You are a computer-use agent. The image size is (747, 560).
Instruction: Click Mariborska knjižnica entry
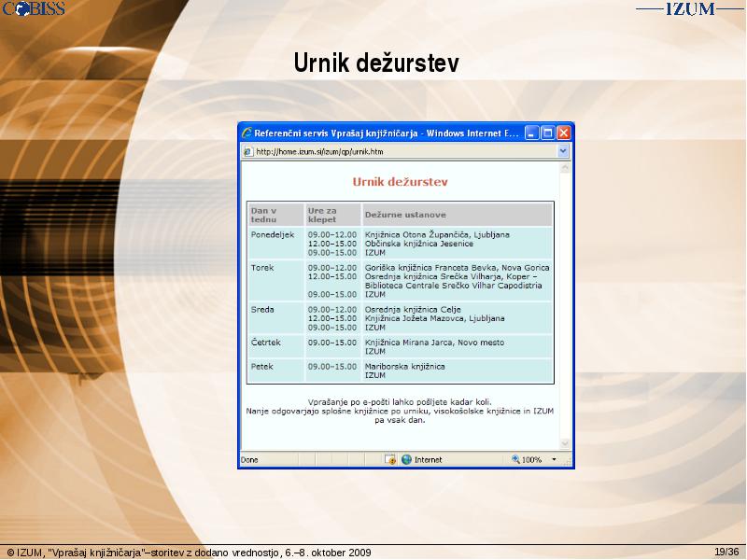[x=405, y=367]
